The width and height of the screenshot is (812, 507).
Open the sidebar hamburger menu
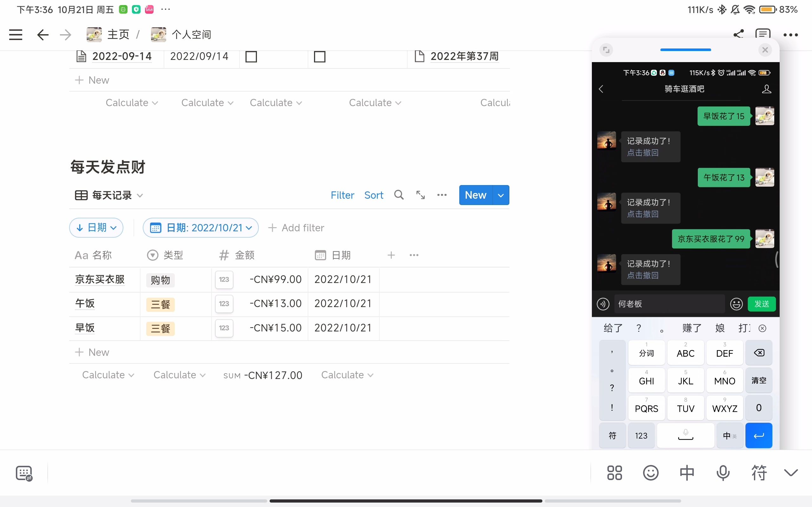click(16, 35)
